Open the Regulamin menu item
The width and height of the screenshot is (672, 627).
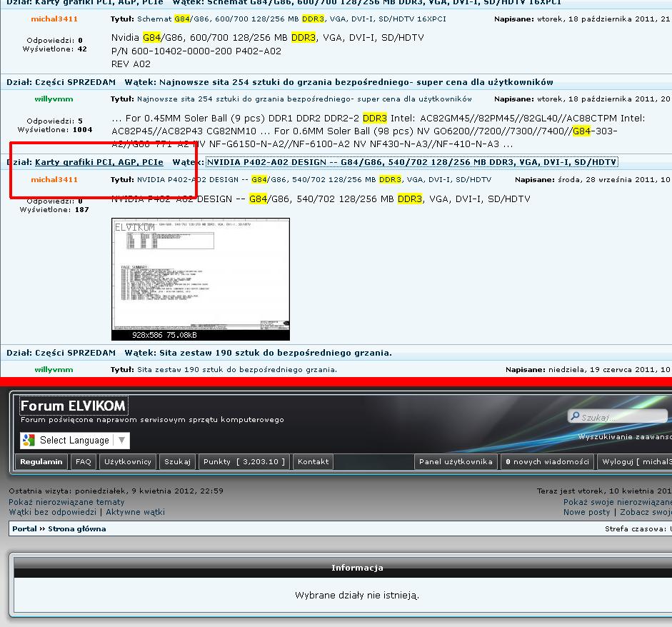pyautogui.click(x=41, y=461)
